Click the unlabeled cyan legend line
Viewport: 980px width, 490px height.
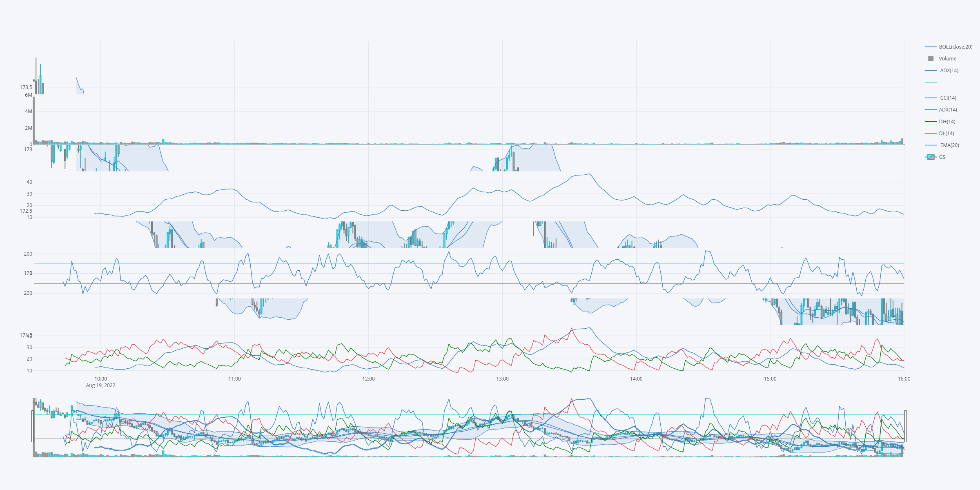click(931, 82)
